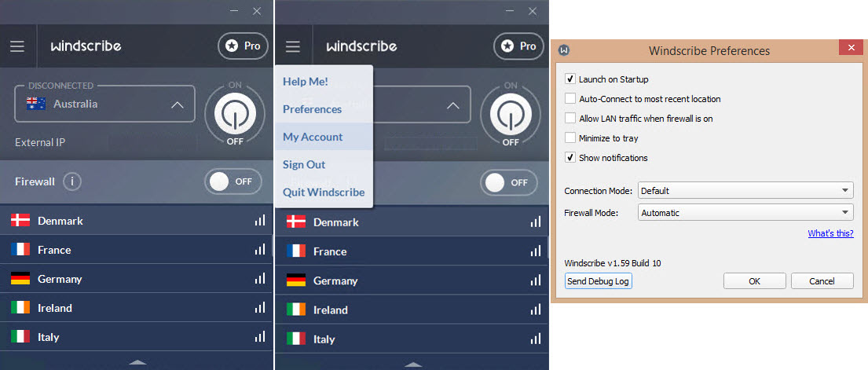Close the Windscribe Preferences dialog
The height and width of the screenshot is (370, 868).
(851, 49)
